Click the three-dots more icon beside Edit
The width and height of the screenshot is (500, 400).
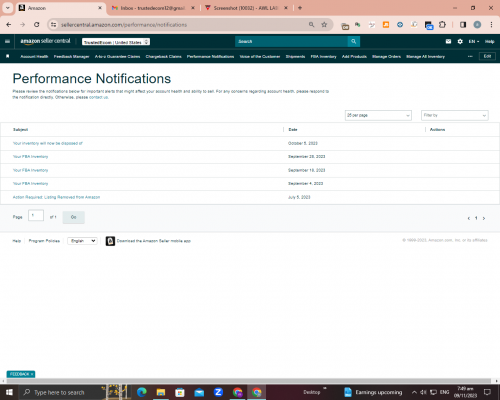point(470,56)
